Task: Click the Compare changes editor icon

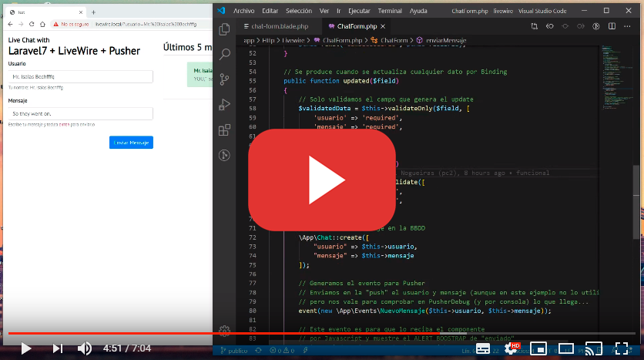Action: click(535, 26)
